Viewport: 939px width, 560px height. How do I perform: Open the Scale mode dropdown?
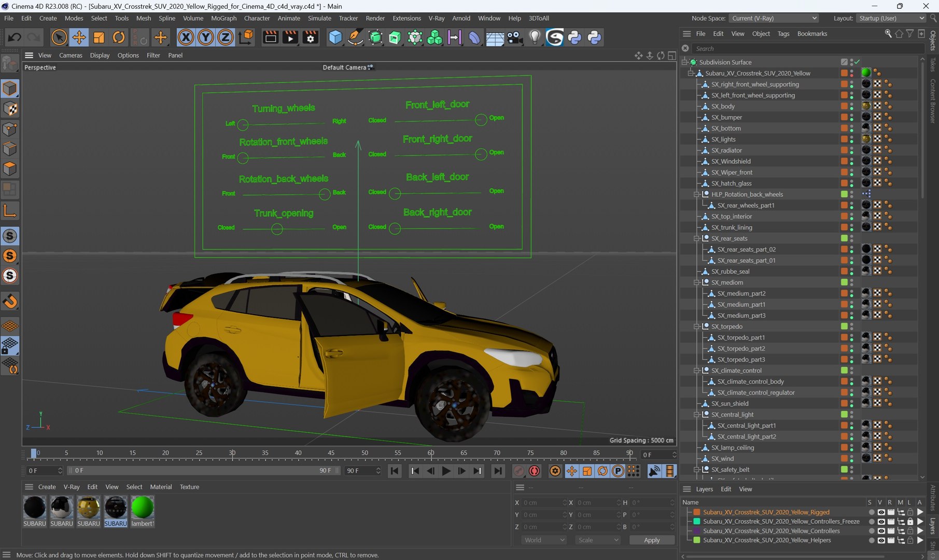coord(598,540)
